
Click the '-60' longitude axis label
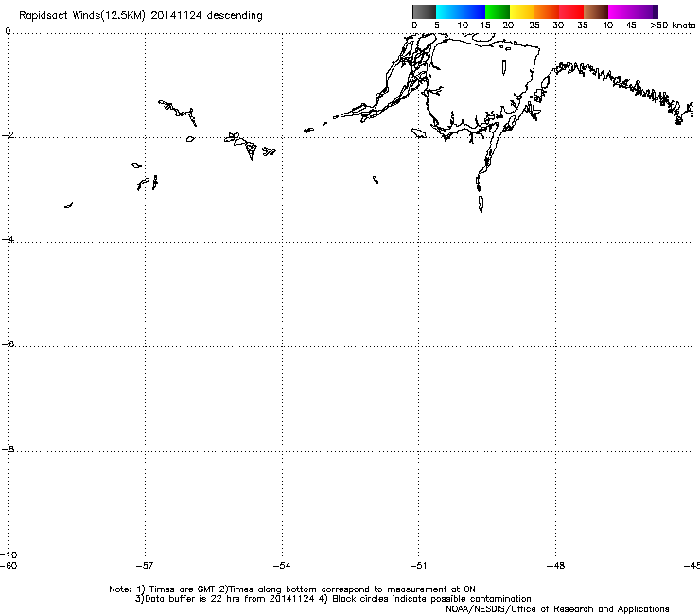coord(9,566)
